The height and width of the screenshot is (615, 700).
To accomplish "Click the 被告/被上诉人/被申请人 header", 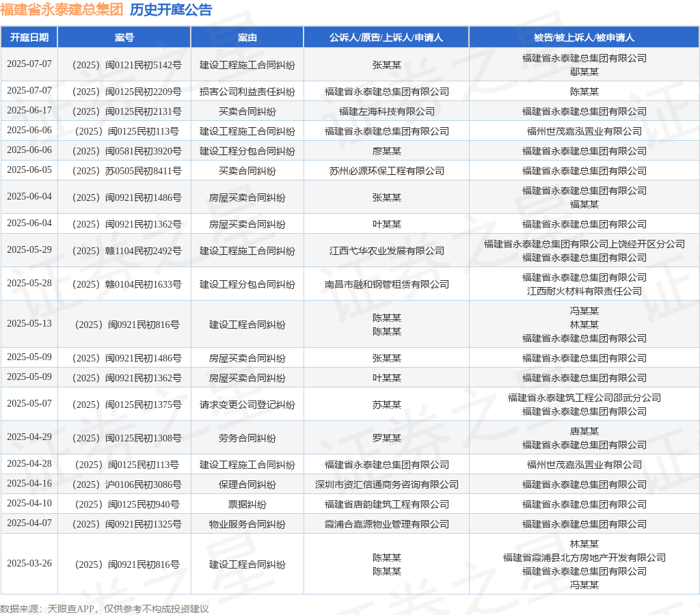I will 584,38.
